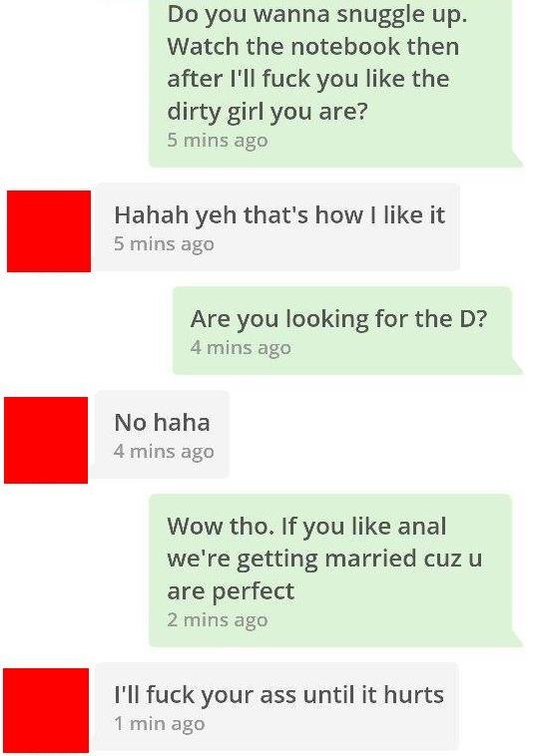
Task: Tap the gray message bubble sent 1 min ago
Action: click(276, 707)
